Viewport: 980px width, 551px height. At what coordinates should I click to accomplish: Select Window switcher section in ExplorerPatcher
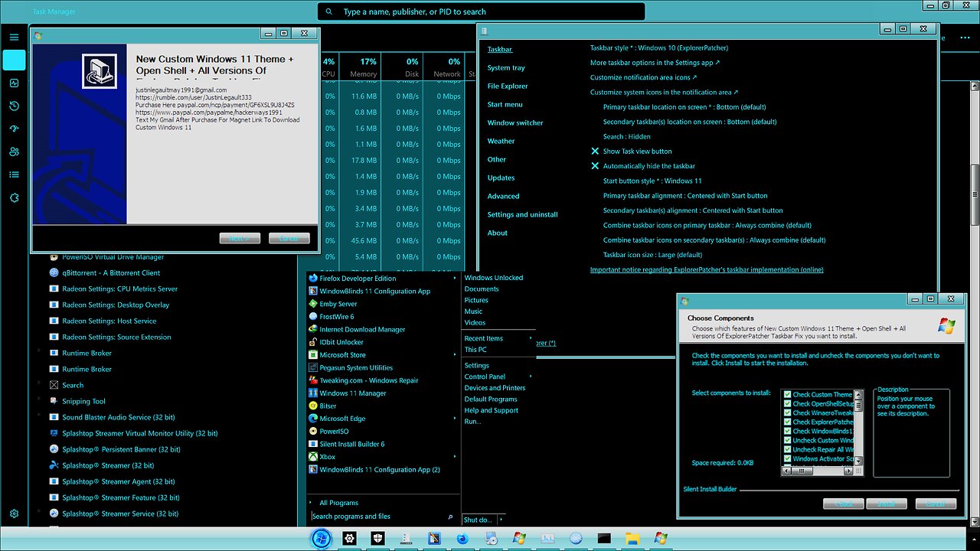tap(515, 123)
